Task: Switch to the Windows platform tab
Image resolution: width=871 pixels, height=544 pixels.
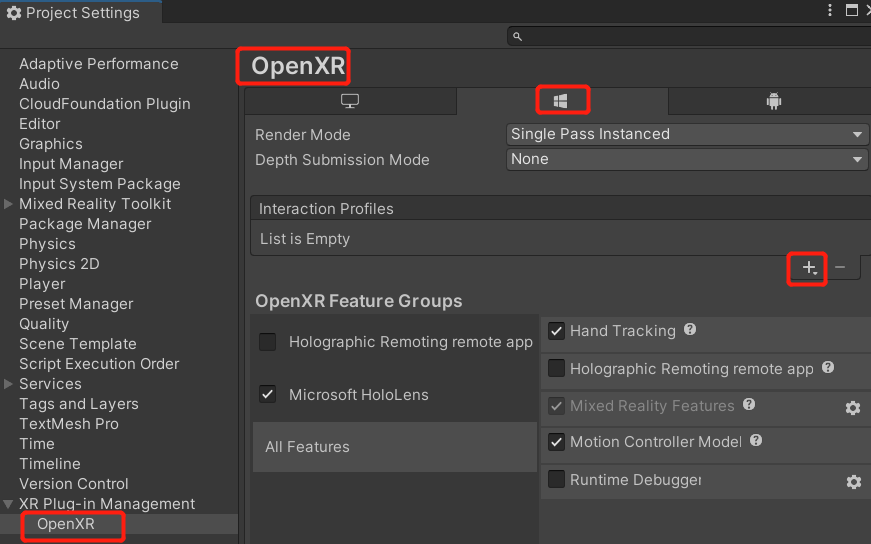Action: pos(561,101)
